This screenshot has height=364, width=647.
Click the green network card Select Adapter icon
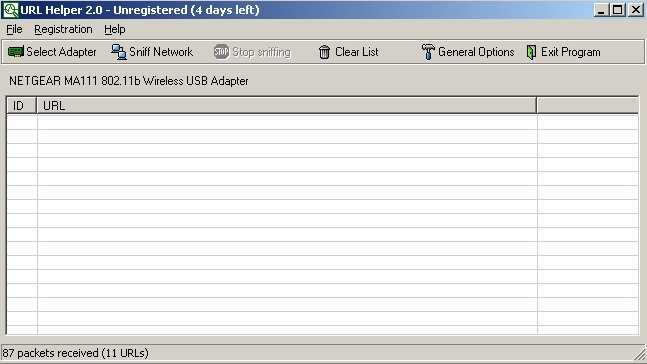(16, 52)
